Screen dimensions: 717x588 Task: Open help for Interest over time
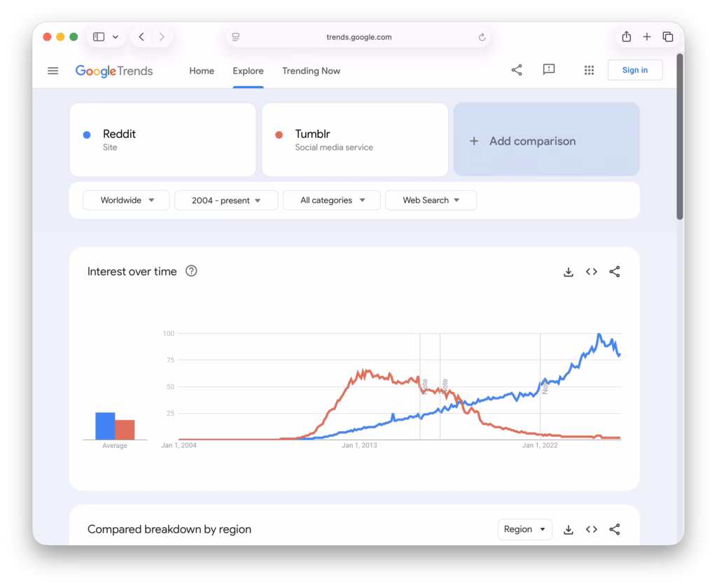click(x=191, y=272)
